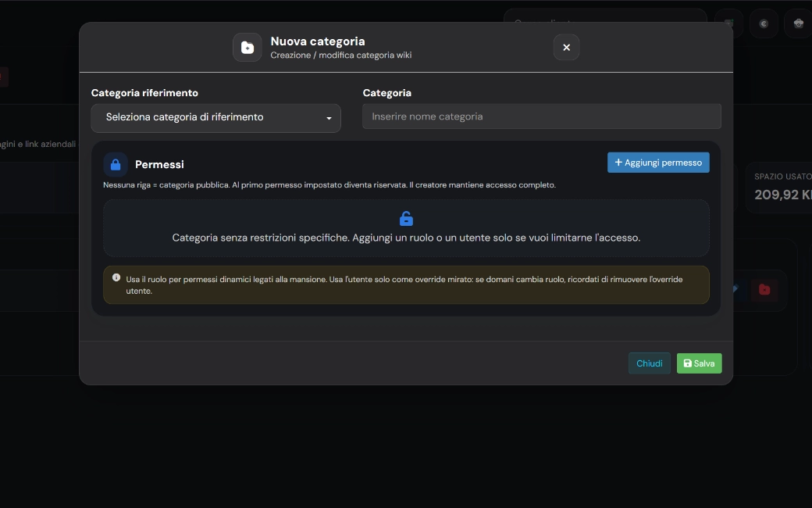
Task: Click the Permessi heading text
Action: 159,164
